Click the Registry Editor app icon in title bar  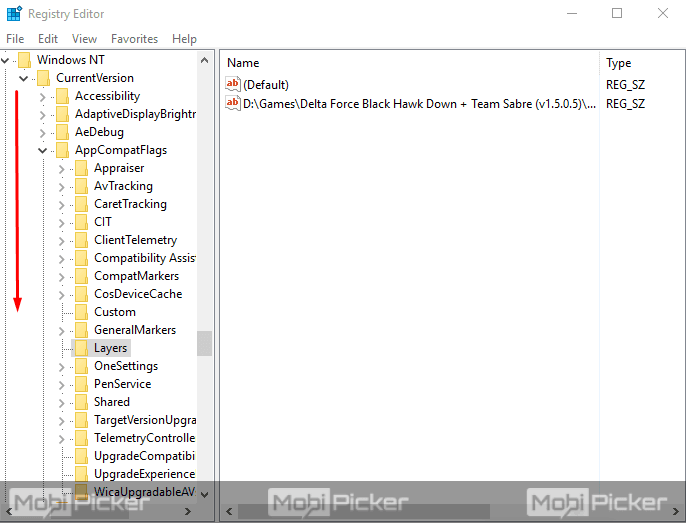coord(14,14)
